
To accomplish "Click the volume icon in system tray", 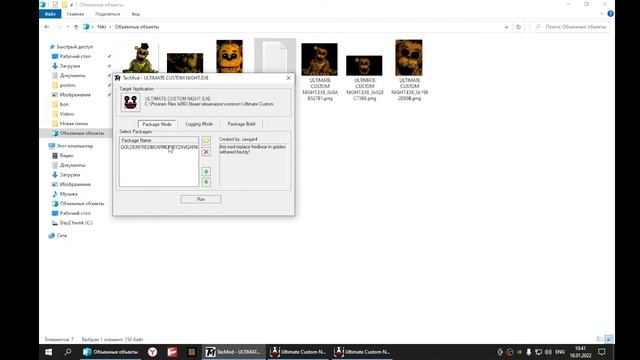I will (548, 352).
